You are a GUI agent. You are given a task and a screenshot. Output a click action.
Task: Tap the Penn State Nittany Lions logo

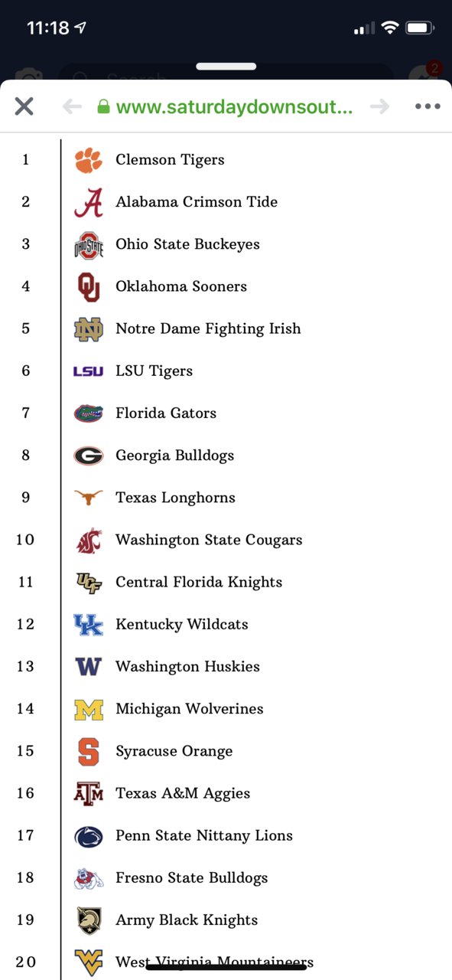tap(89, 836)
